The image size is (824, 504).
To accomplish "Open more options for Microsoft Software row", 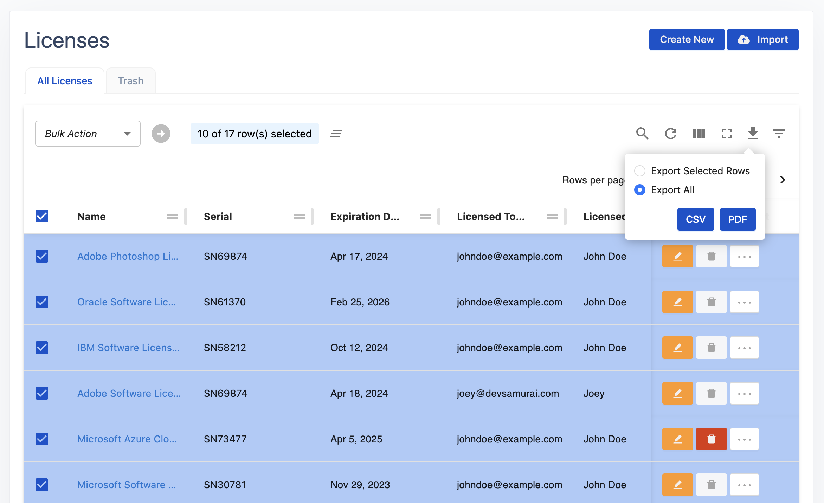I will pos(744,485).
